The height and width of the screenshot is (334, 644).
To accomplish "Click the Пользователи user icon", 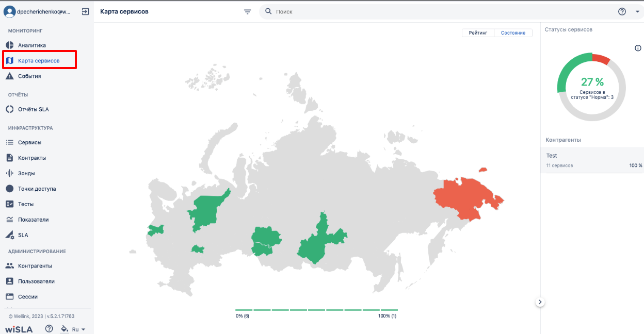I will pyautogui.click(x=9, y=281).
